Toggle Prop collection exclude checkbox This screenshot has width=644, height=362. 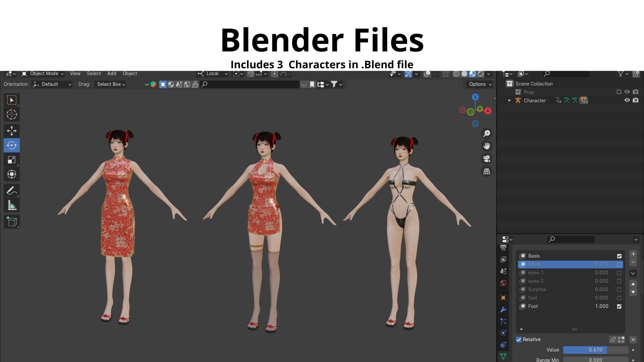click(619, 92)
